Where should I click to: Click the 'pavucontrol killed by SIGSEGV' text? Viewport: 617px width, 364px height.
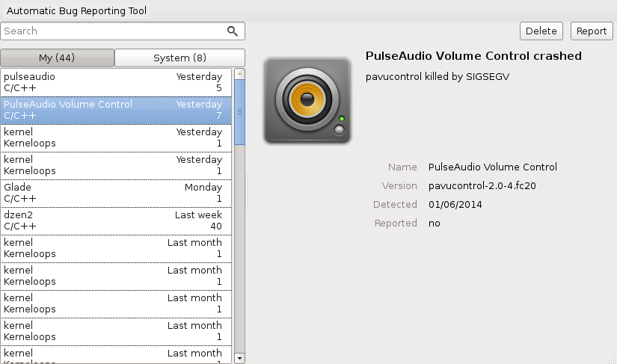tap(438, 77)
